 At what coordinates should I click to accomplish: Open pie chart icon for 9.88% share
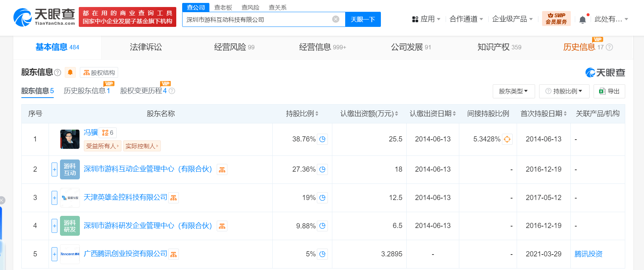point(322,226)
